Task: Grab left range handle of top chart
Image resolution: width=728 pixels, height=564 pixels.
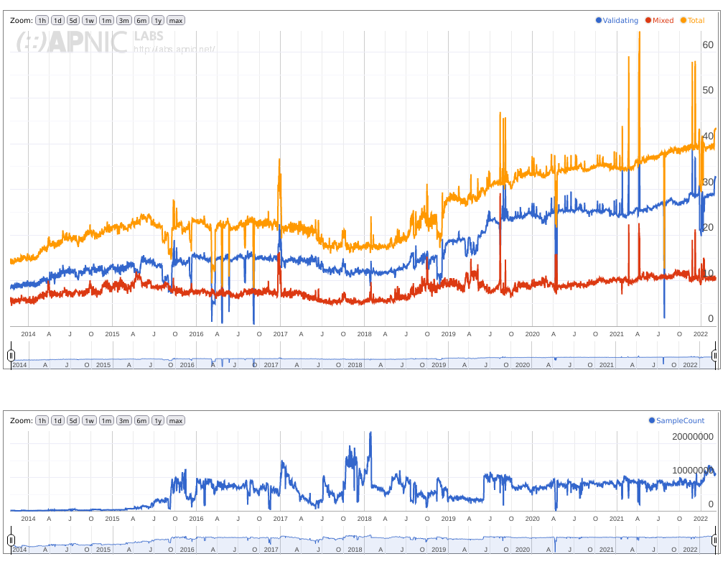Action: tap(11, 355)
